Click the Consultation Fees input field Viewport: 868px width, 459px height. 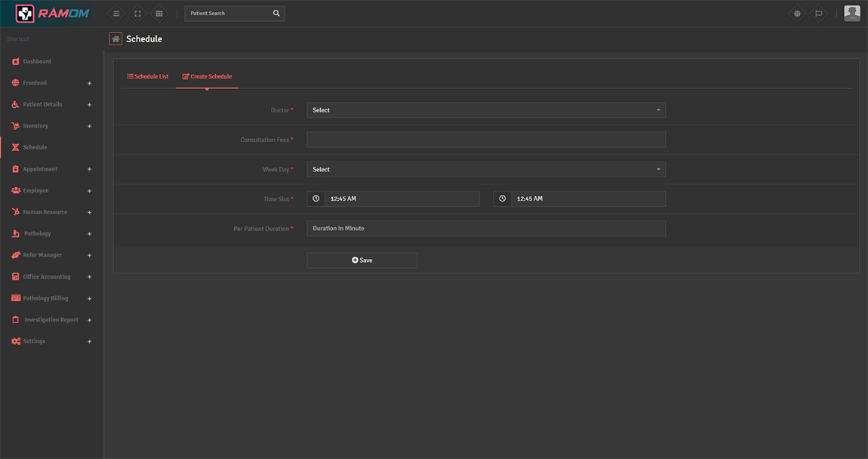[486, 140]
